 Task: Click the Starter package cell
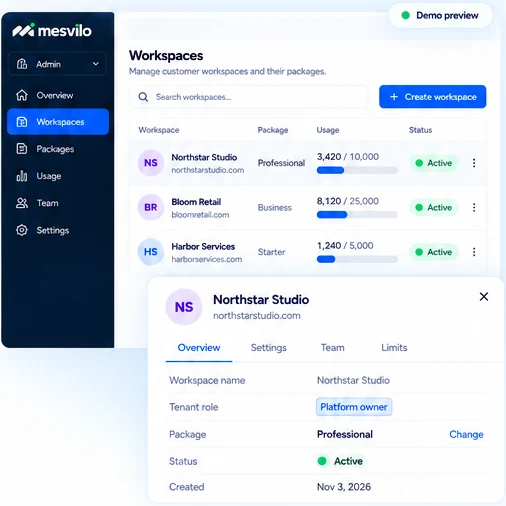(x=271, y=252)
